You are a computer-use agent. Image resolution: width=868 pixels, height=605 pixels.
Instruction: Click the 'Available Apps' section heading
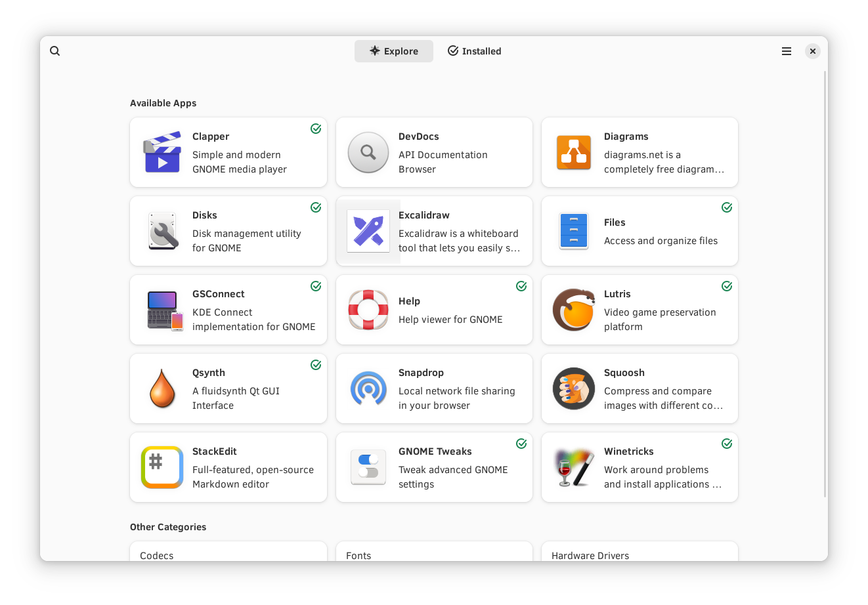click(x=163, y=103)
